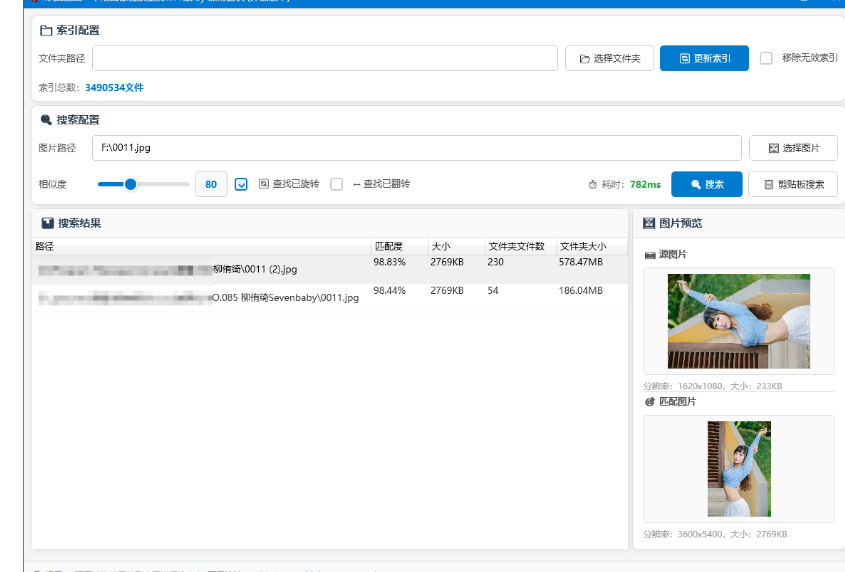The width and height of the screenshot is (845, 572).
Task: Click the 匹配图片 label icon
Action: 650,401
